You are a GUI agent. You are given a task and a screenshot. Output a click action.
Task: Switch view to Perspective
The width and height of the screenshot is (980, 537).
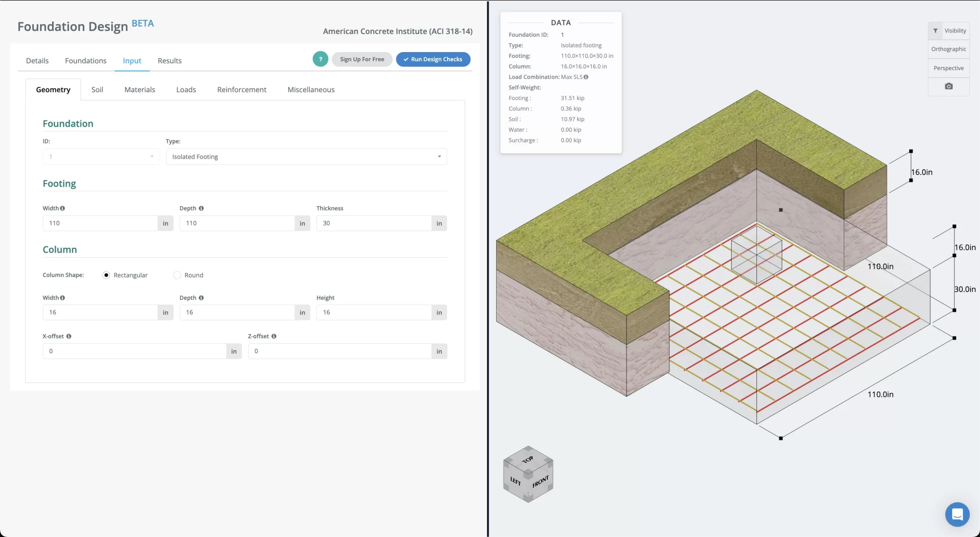[948, 68]
